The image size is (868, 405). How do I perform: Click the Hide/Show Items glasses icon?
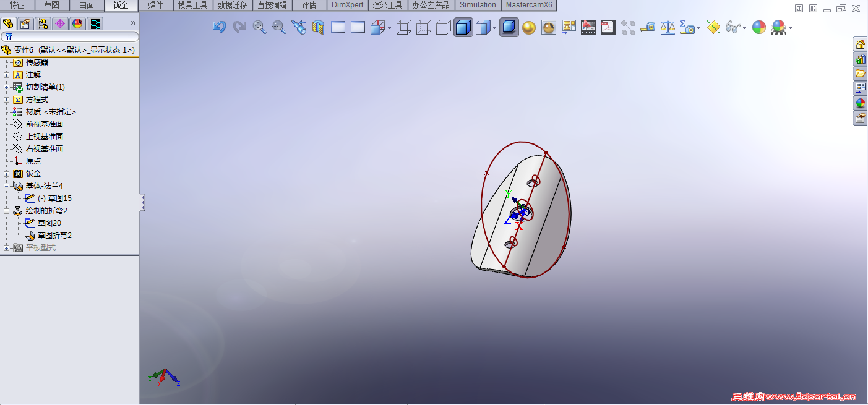733,27
